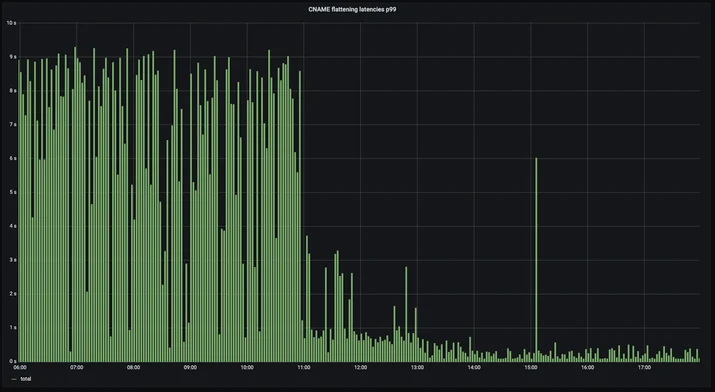
Task: Select the tall spike bar after 15:00
Action: coord(536,259)
